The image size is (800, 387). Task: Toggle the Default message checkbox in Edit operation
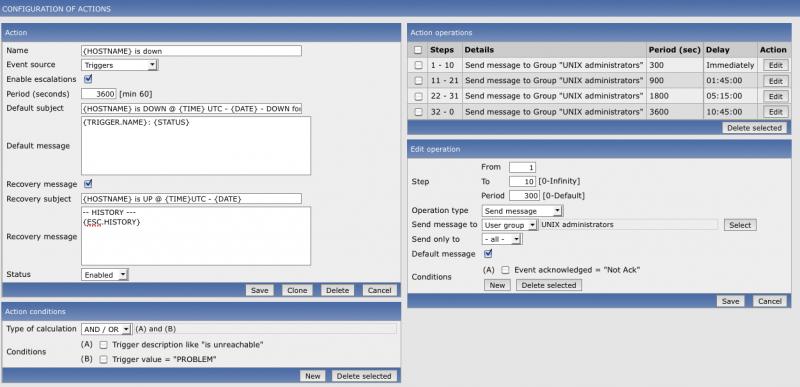(x=488, y=253)
